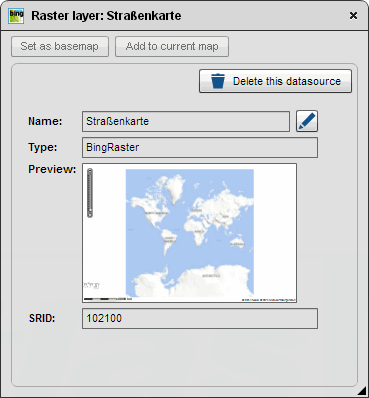This screenshot has width=369, height=398.
Task: Click the Name: label
Action: [45, 121]
